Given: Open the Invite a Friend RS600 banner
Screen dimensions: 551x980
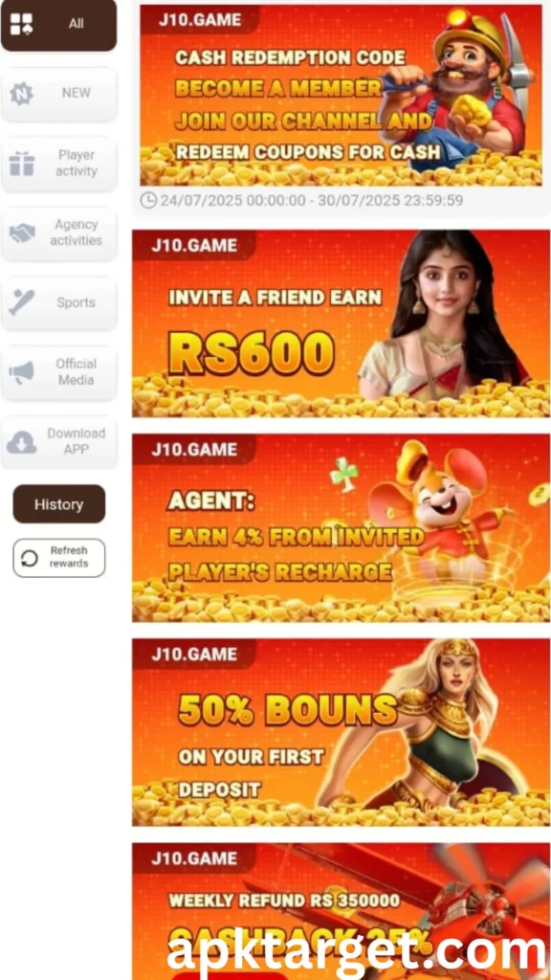Looking at the screenshot, I should [341, 323].
